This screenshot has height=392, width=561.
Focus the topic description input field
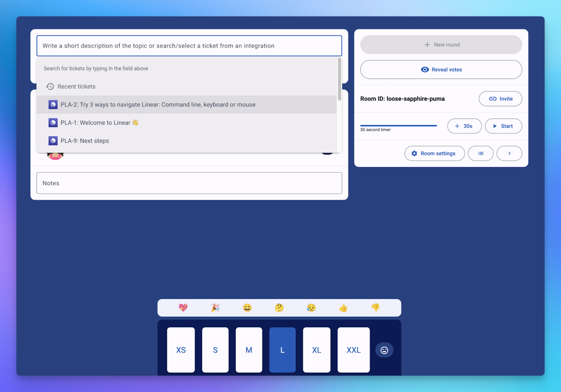(x=189, y=46)
